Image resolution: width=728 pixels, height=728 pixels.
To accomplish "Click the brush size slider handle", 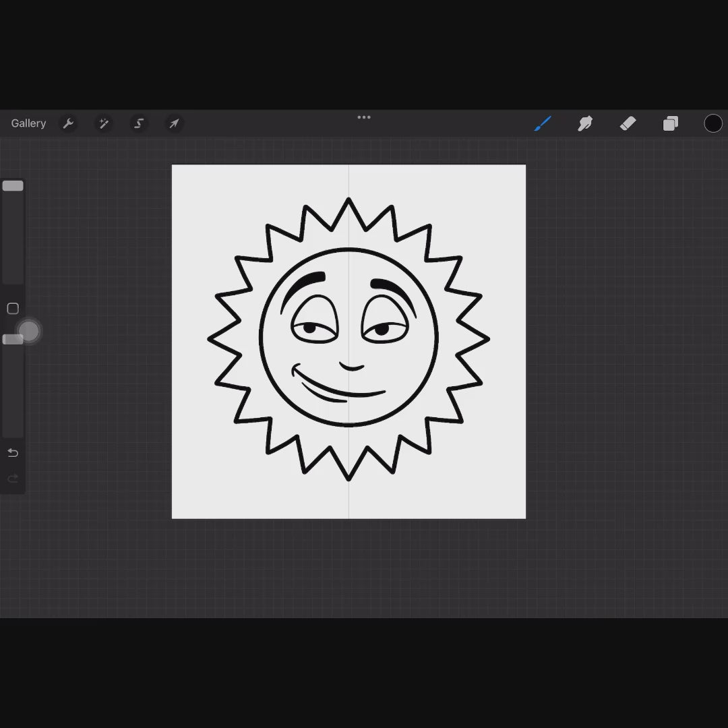I will [x=13, y=186].
